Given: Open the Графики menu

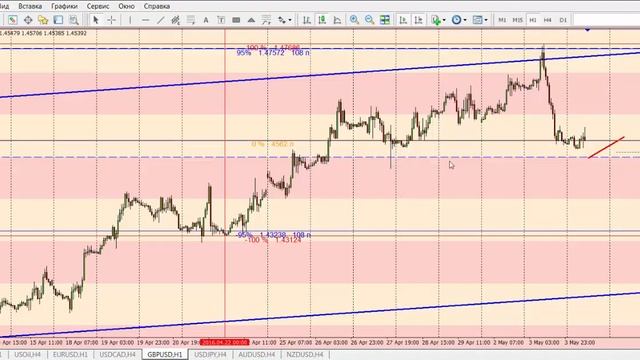Looking at the screenshot, I should click(x=64, y=6).
